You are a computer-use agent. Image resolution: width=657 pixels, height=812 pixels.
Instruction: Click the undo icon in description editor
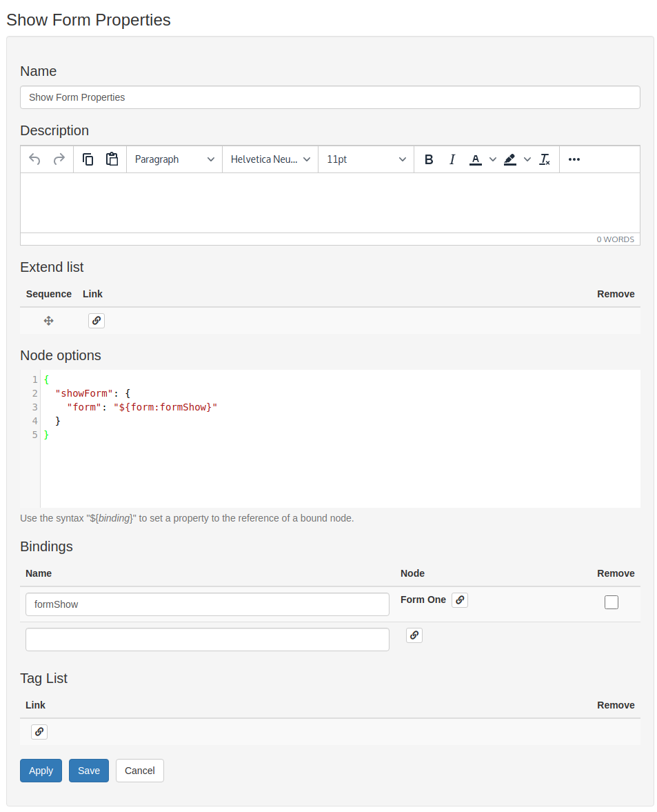34,159
